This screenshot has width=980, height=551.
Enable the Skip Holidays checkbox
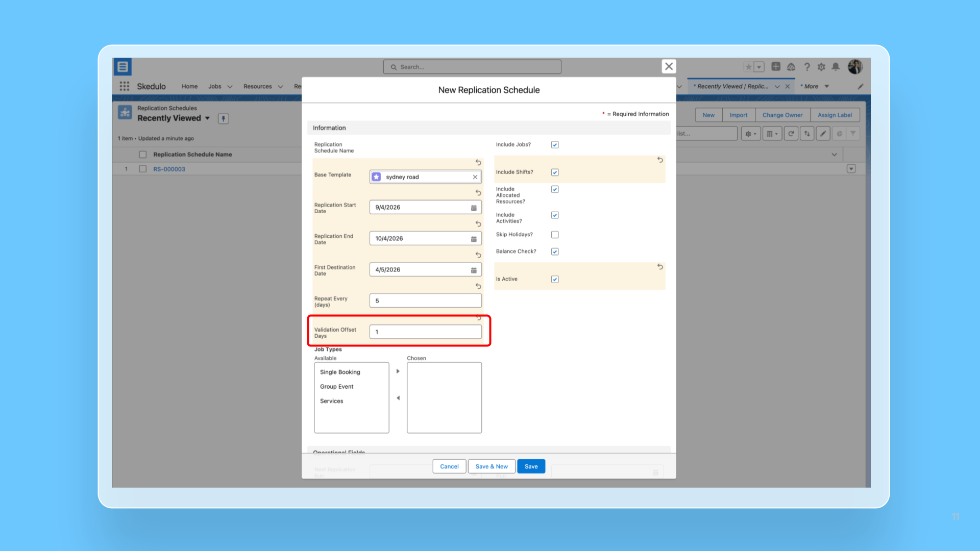(x=555, y=235)
